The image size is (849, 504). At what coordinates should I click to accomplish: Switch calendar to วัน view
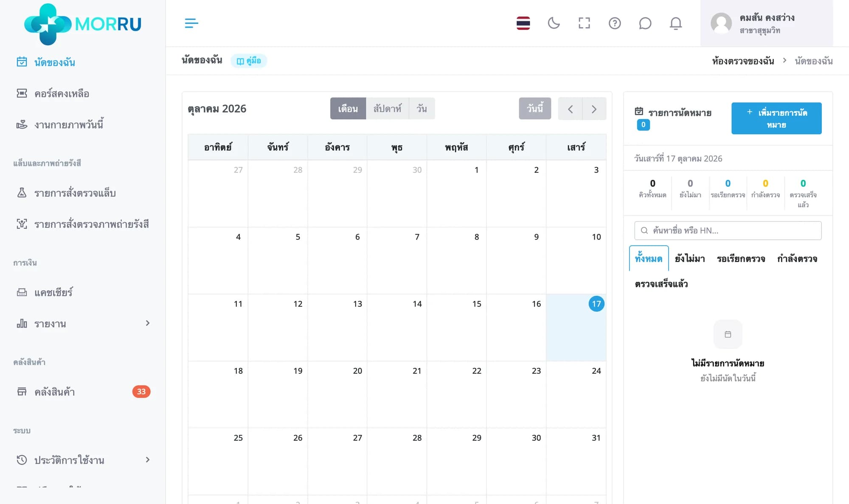tap(422, 109)
